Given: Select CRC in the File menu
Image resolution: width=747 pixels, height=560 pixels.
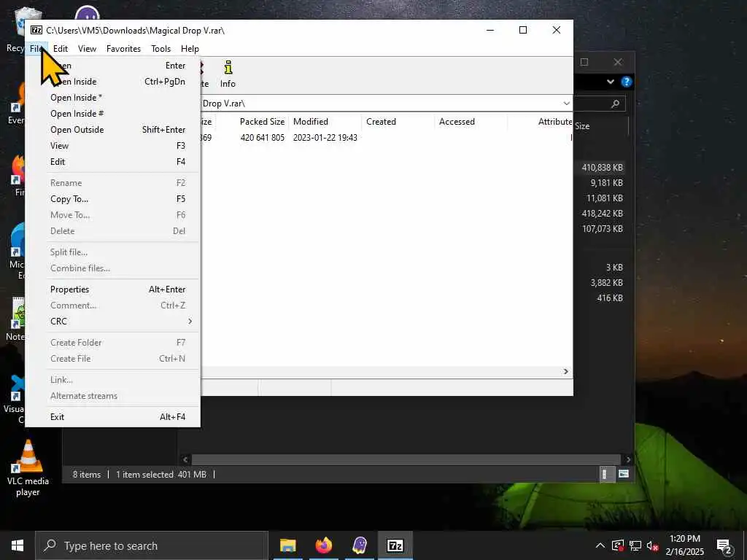Looking at the screenshot, I should coord(113,322).
